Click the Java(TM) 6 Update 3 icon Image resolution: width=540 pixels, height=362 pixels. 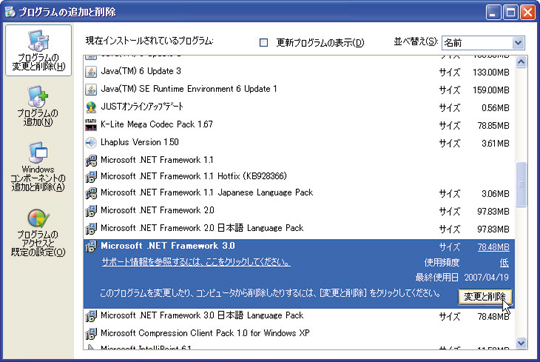pos(91,72)
